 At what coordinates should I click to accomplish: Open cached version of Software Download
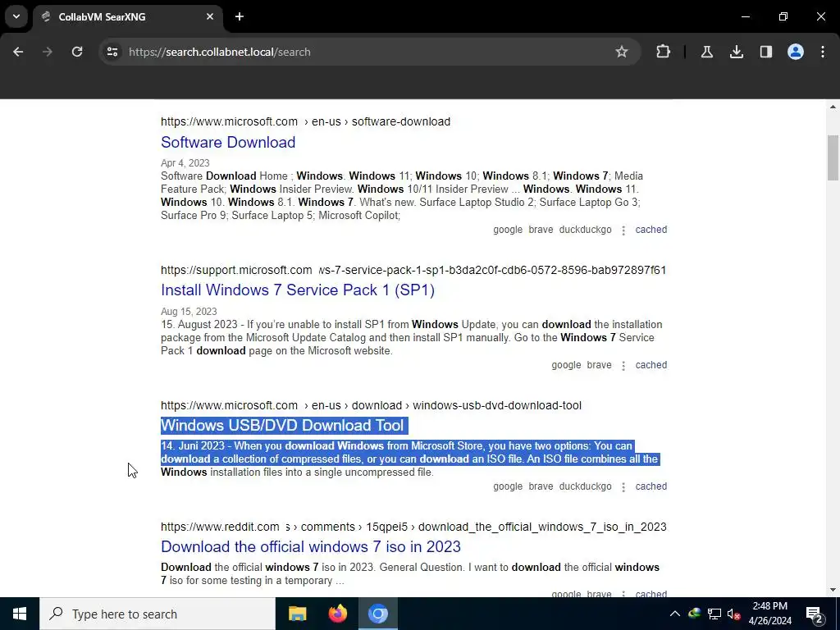[651, 230]
